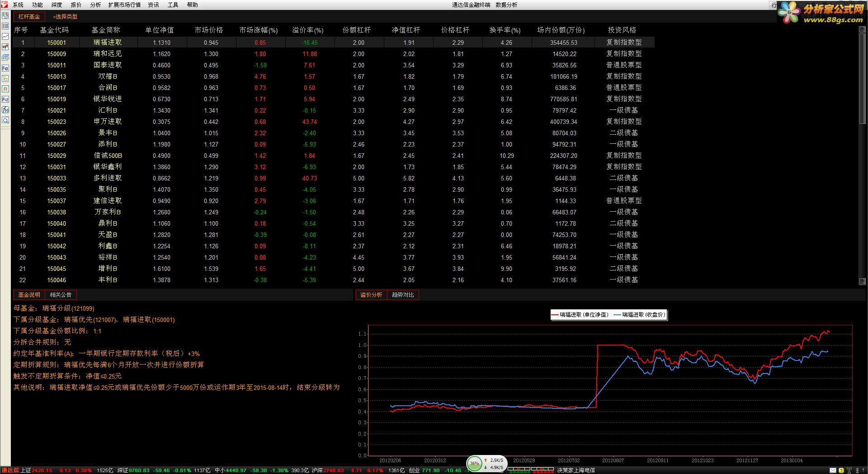Select fund row 150033 多利进取
Screen dimensions: 868x474
(333, 178)
